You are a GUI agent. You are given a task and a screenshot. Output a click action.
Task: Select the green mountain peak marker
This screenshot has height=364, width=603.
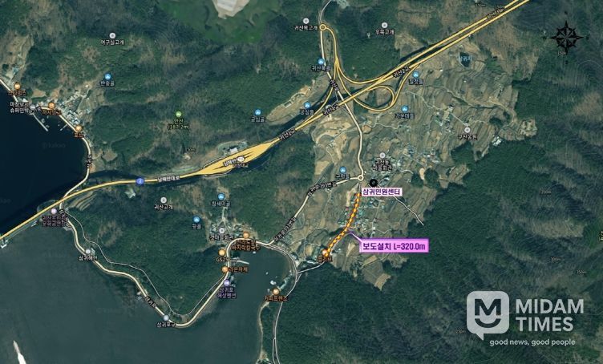pos(179,114)
